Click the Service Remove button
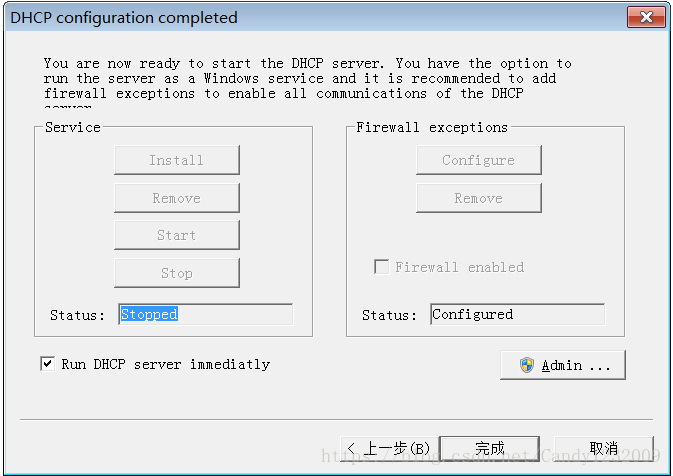This screenshot has width=673, height=476. [x=177, y=198]
